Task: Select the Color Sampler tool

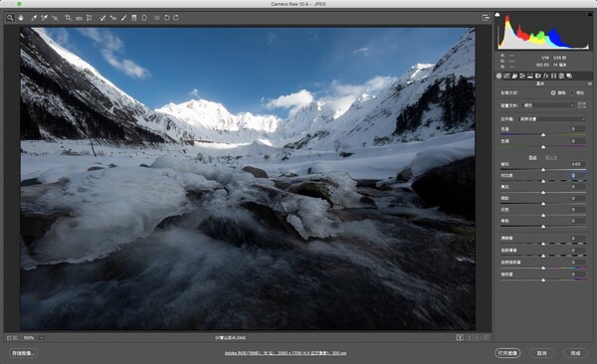Action: click(x=44, y=18)
